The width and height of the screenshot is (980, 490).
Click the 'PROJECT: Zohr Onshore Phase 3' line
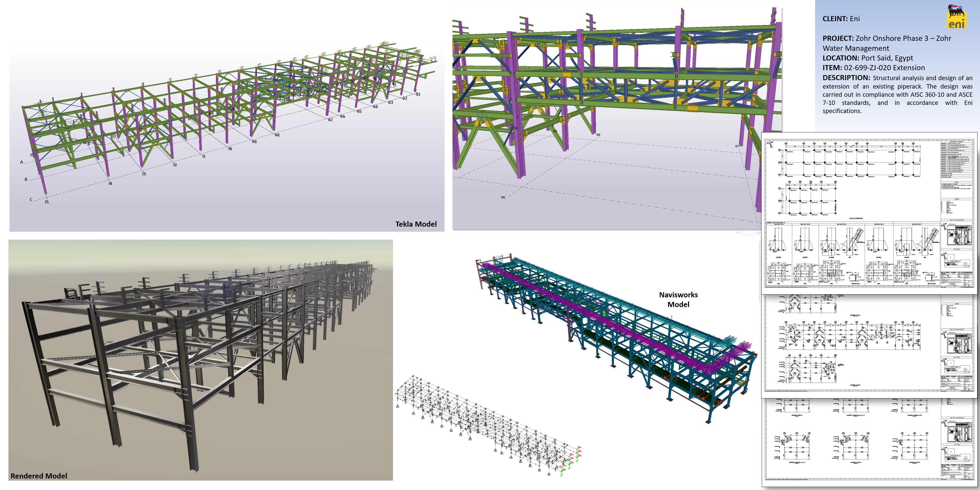point(886,39)
